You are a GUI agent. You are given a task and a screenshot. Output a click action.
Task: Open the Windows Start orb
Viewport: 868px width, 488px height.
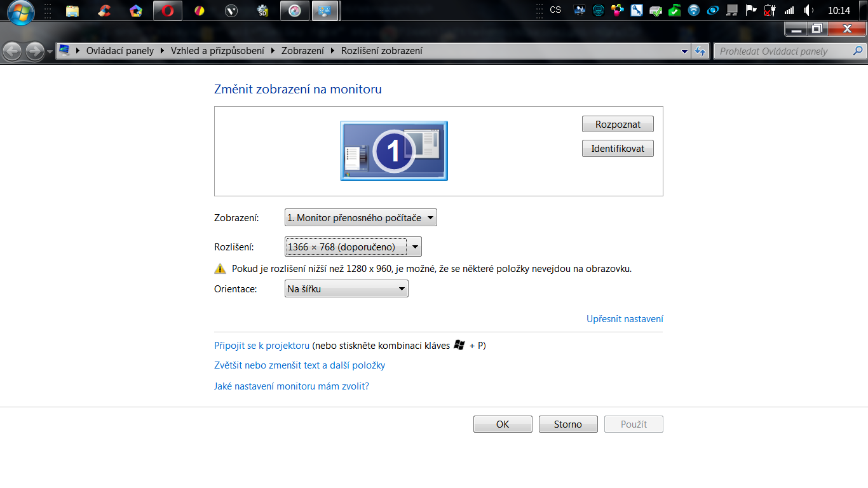20,11
